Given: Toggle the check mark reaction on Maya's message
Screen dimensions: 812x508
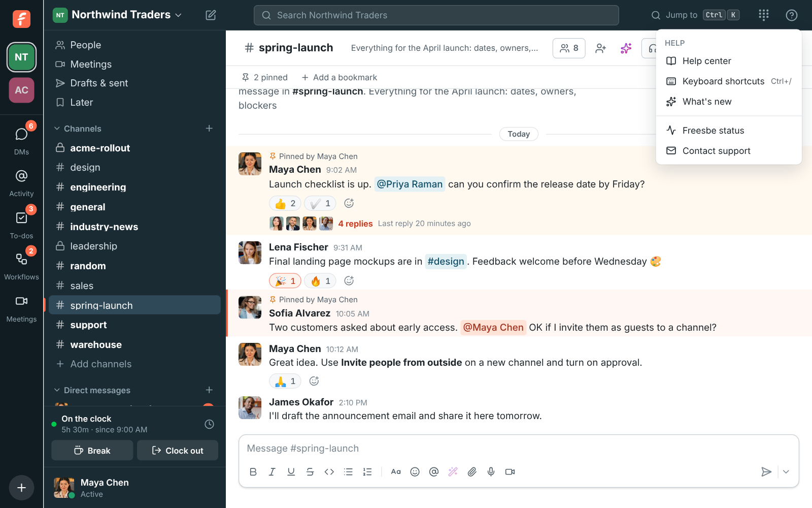Looking at the screenshot, I should 320,204.
